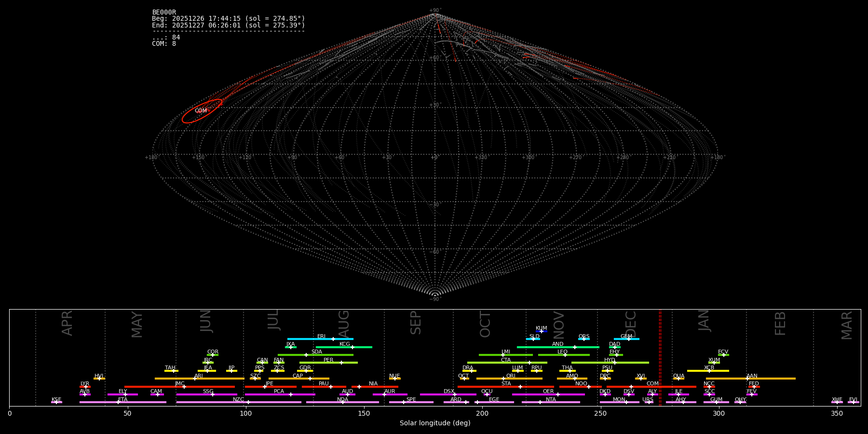Viewport: 868px width, 434px height.
Task: Click the End: 20251227 06:26:01 timestamp line
Action: 229,25
